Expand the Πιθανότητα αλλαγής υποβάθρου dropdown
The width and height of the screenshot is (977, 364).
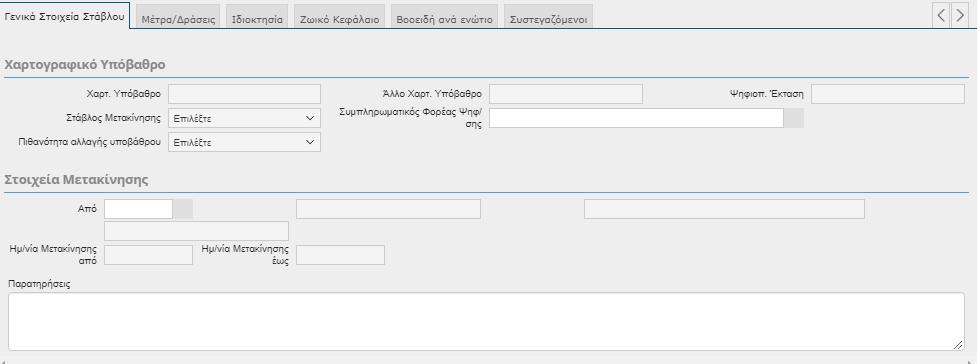pos(244,142)
